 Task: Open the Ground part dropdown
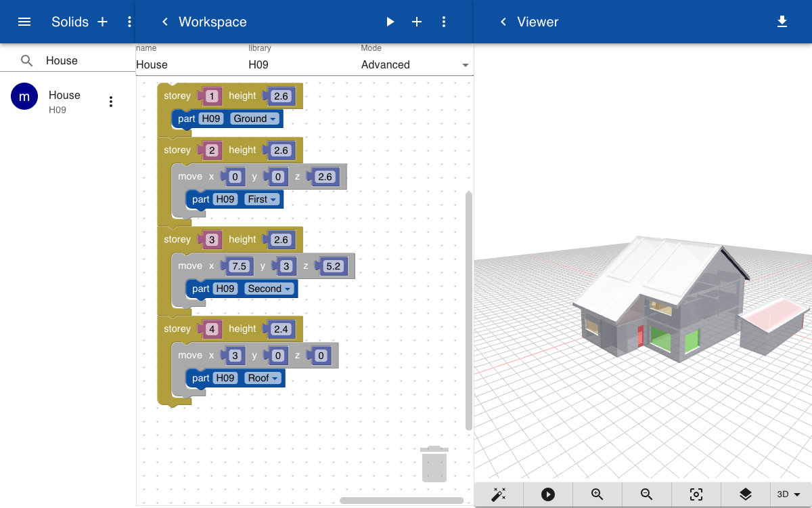(255, 119)
